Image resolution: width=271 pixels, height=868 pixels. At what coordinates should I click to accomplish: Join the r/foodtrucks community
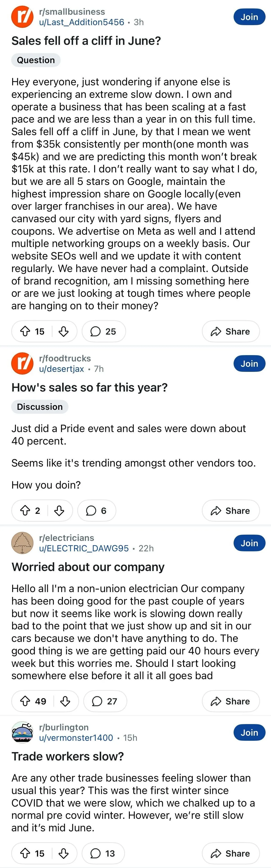pos(249,364)
